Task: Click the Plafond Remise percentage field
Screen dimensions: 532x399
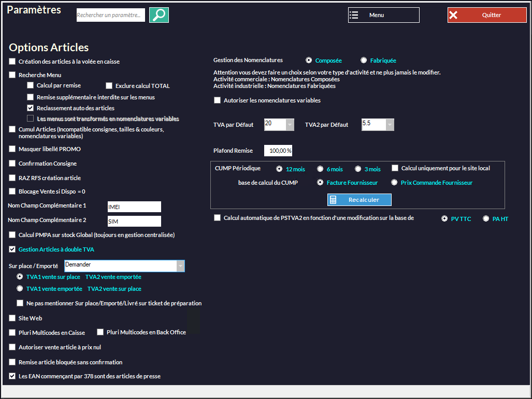Action: (x=278, y=151)
